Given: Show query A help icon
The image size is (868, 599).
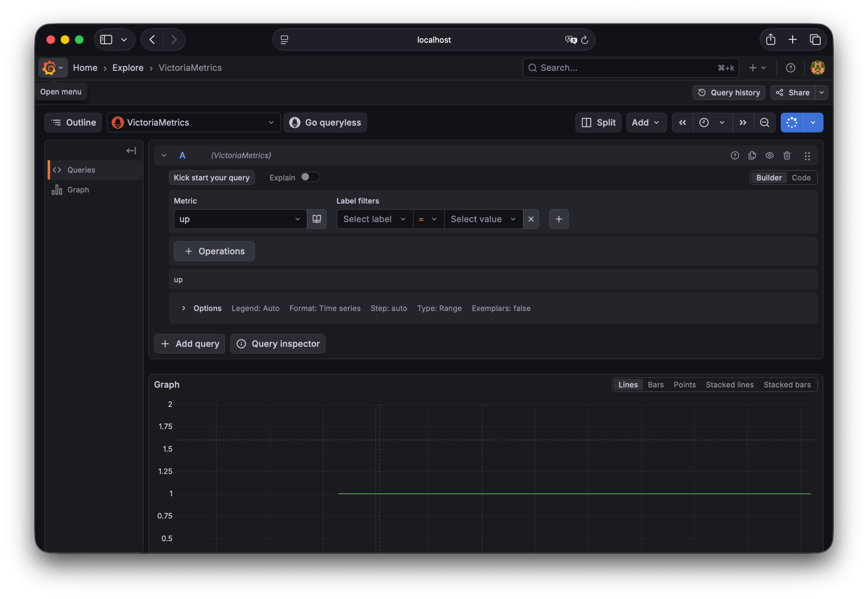Looking at the screenshot, I should click(x=735, y=156).
